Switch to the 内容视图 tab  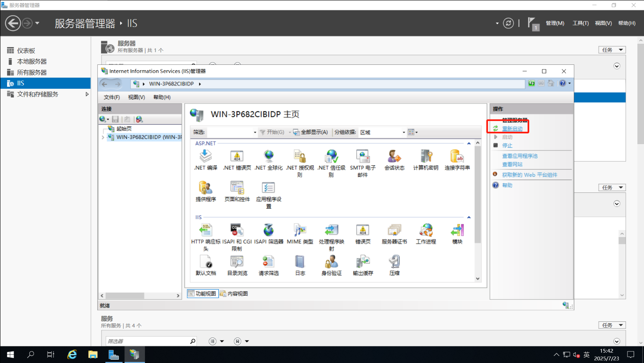tap(234, 294)
